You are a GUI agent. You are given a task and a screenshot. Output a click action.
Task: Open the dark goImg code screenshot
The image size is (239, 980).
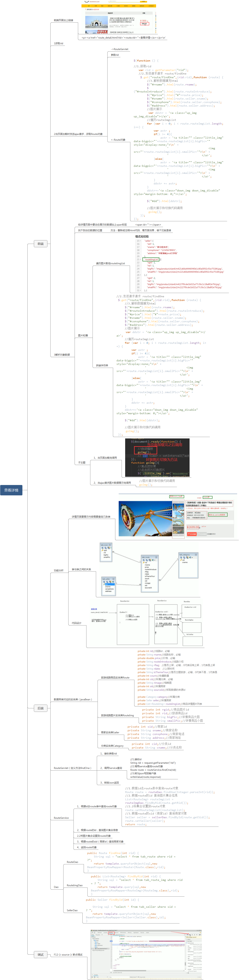point(157,458)
